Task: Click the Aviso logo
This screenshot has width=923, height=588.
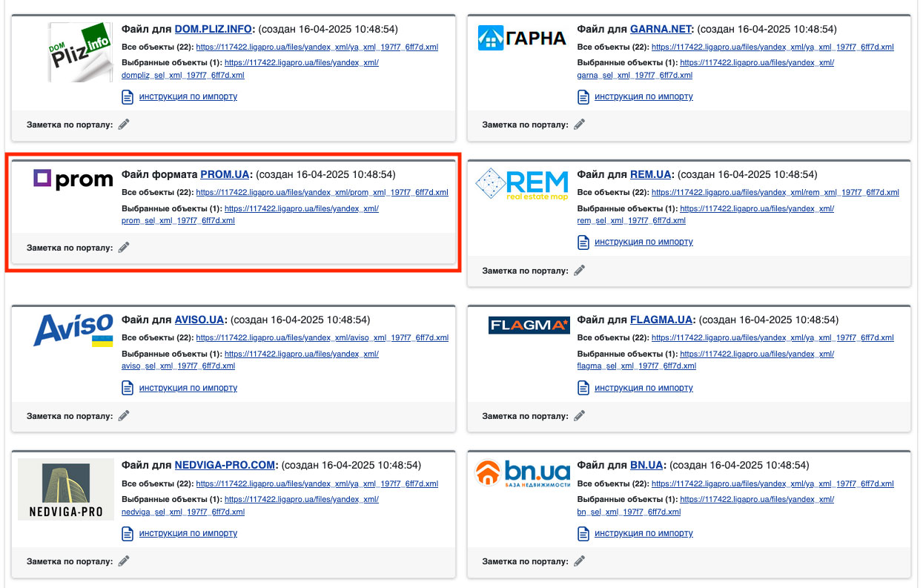Action: click(73, 330)
